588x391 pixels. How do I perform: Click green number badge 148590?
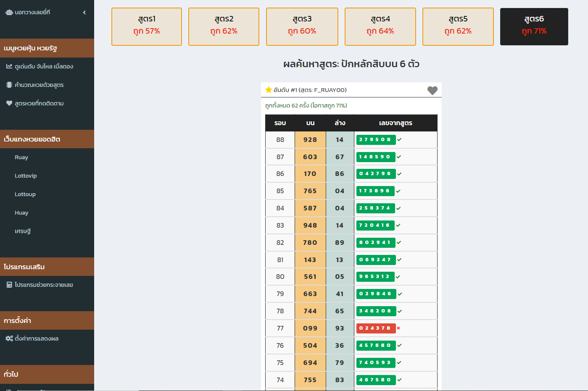[376, 157]
